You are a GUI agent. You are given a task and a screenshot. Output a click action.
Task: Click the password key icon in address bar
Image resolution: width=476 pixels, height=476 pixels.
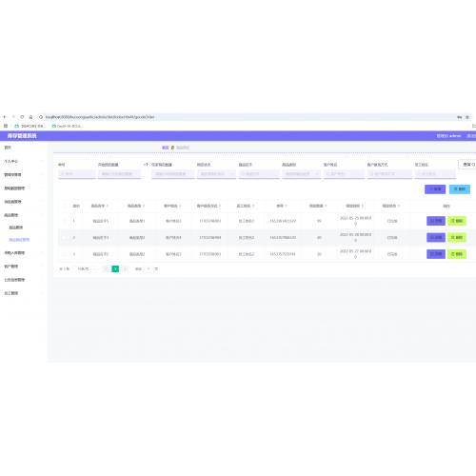pos(459,117)
